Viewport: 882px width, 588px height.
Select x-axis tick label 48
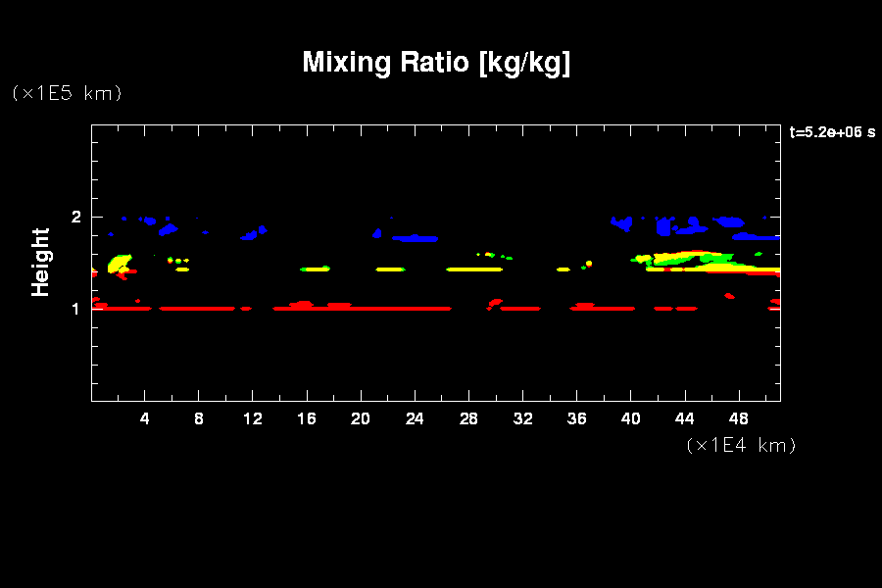738,418
